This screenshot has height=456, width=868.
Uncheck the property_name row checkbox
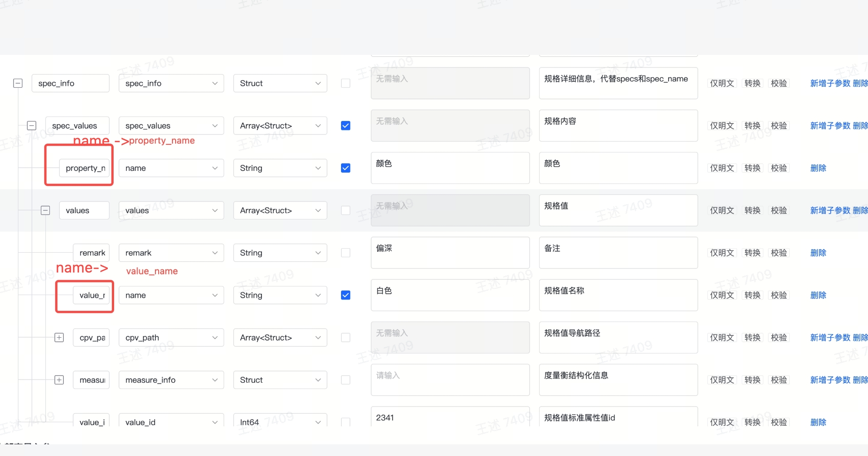[x=345, y=168]
